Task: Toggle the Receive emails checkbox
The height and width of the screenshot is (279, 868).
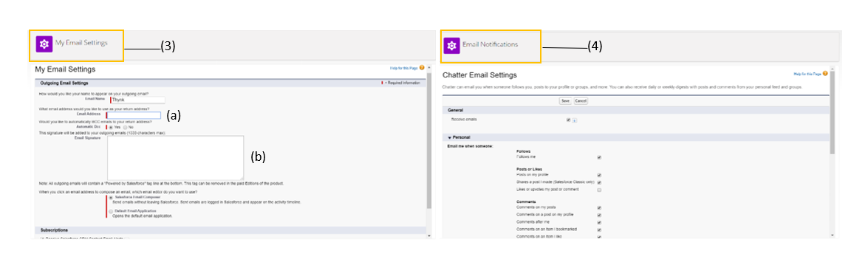Action: 569,120
